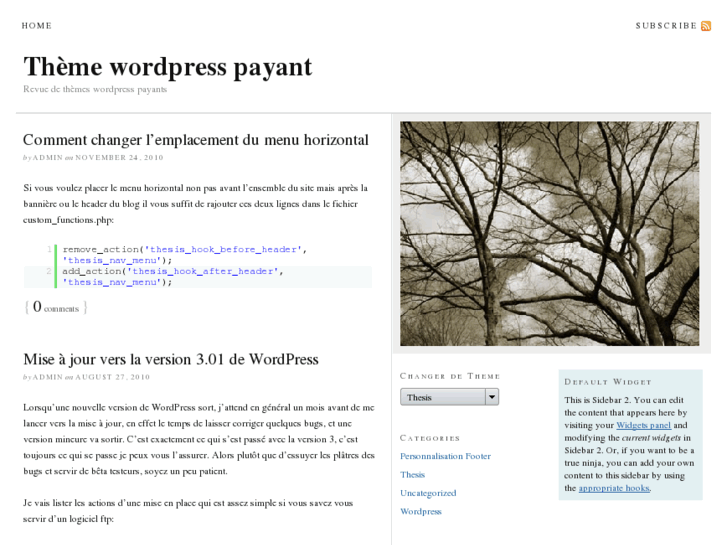Click the add_action code line 2
This screenshot has width=727, height=545.
point(173,277)
